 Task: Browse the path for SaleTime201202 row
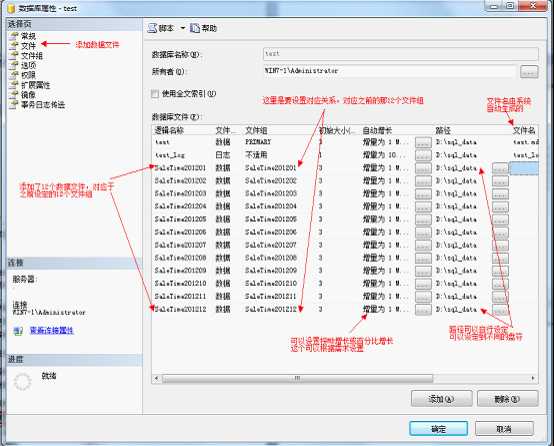pyautogui.click(x=500, y=181)
